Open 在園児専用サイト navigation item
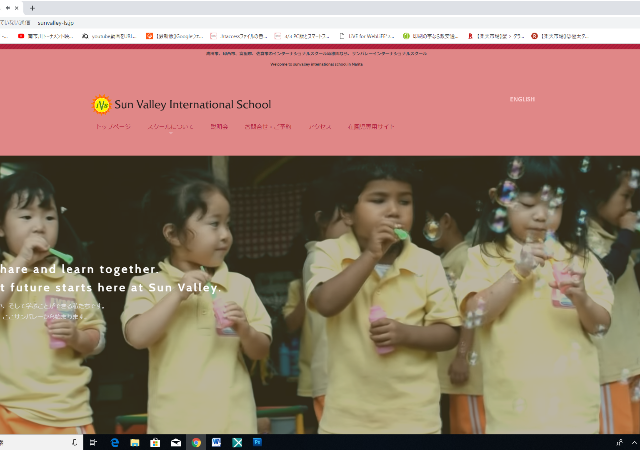Screen dimensions: 640x450 [x=371, y=127]
